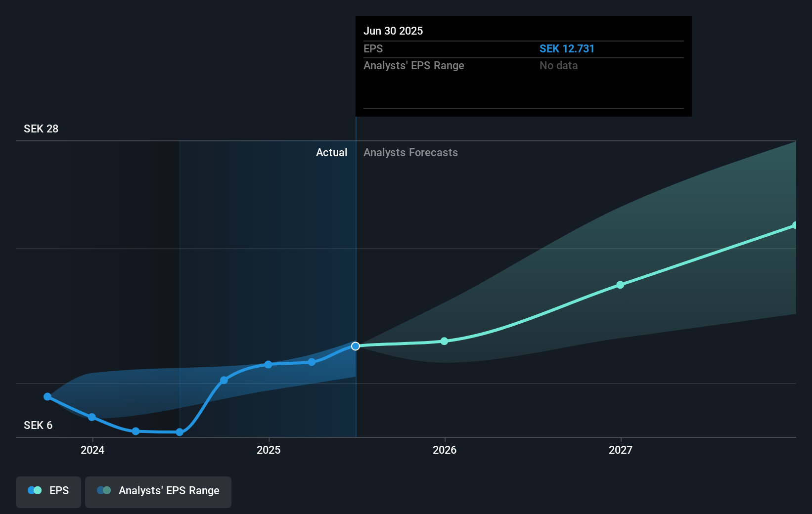The image size is (812, 514).
Task: Click the EPS point at start of 2024
Action: 91,417
